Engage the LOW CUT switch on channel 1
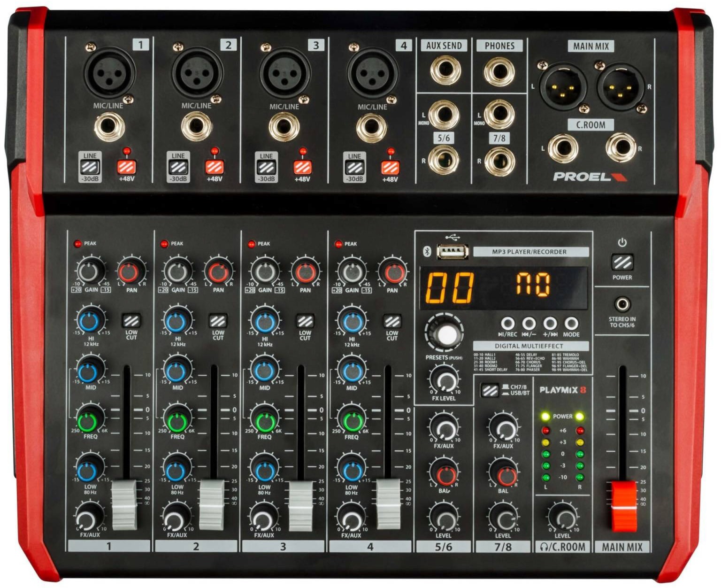Screen dimensions: 721x588 [131, 321]
